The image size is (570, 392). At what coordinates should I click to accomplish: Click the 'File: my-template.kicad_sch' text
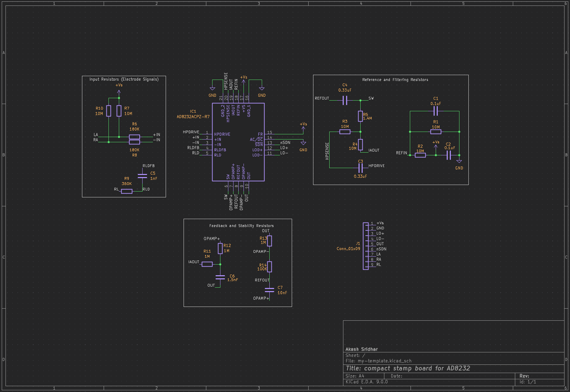point(379,361)
